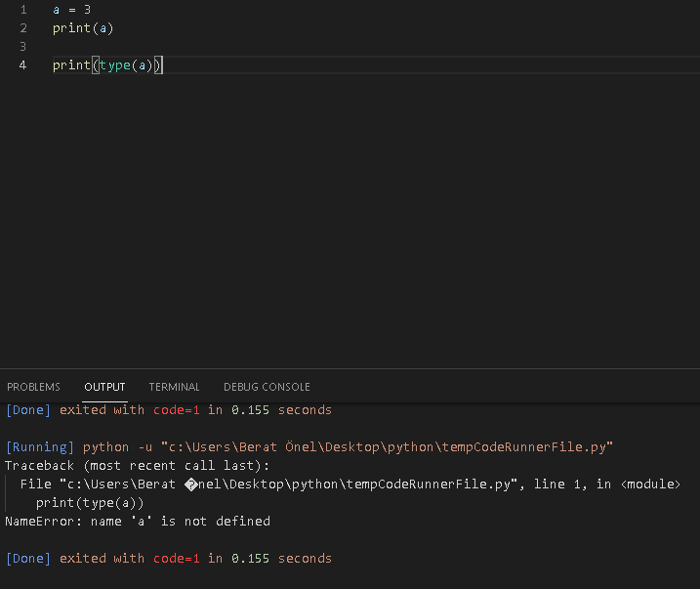Switch to the PROBLEMS tab
Screen dimensions: 700x589
click(x=33, y=387)
